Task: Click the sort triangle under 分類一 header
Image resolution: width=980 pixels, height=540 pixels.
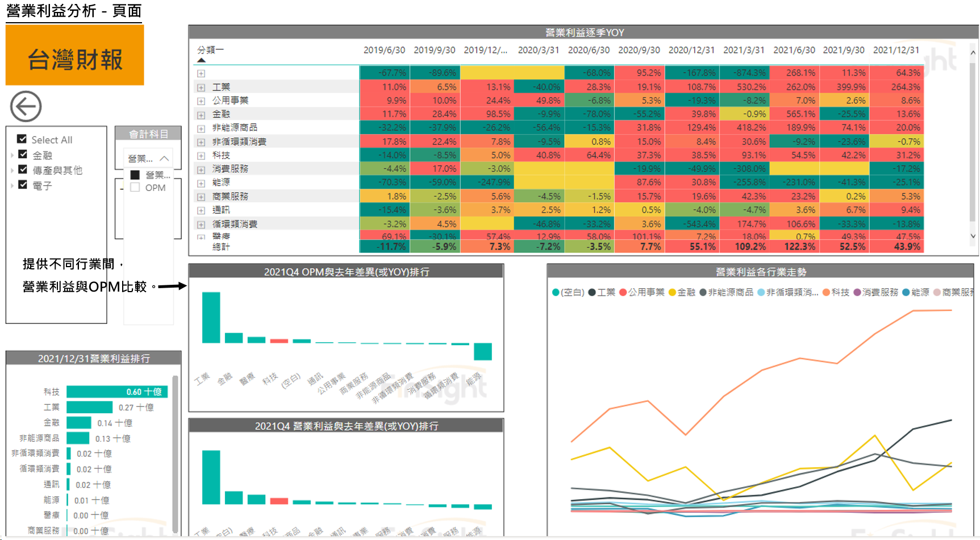Action: pos(201,60)
